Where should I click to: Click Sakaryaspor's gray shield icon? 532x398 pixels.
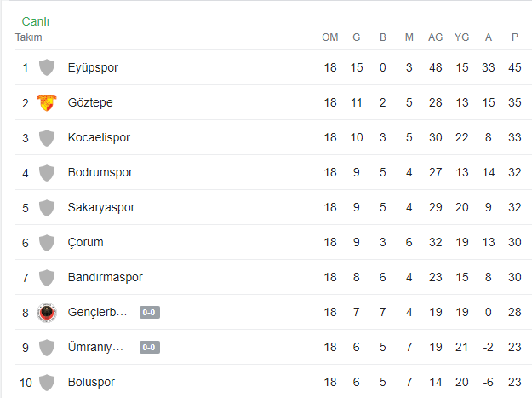(47, 208)
